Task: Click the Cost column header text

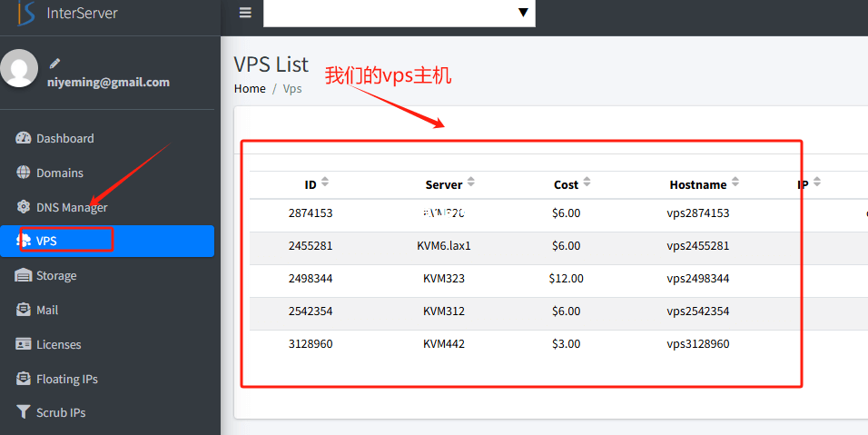Action: (x=566, y=185)
